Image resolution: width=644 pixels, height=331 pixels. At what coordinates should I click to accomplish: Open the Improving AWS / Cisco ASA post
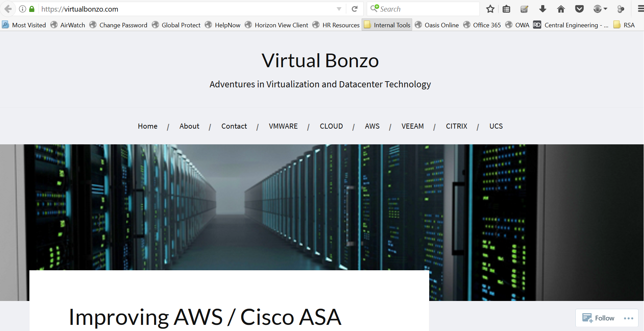205,317
